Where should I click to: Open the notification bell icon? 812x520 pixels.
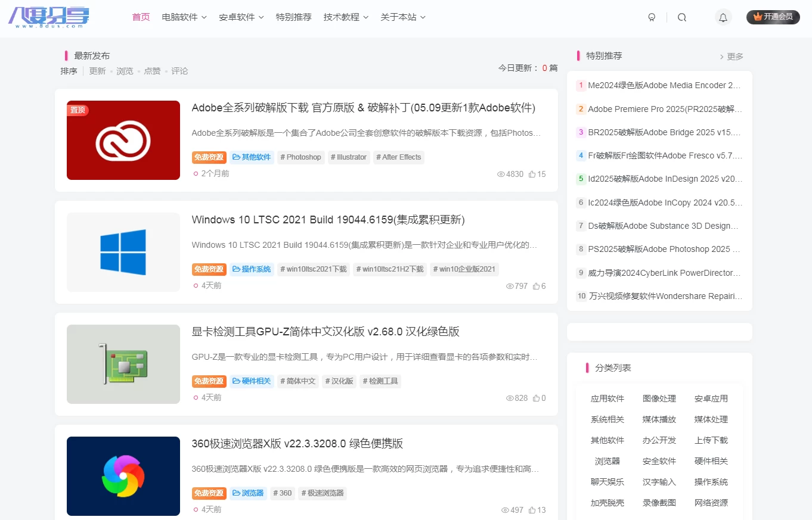[x=723, y=17]
